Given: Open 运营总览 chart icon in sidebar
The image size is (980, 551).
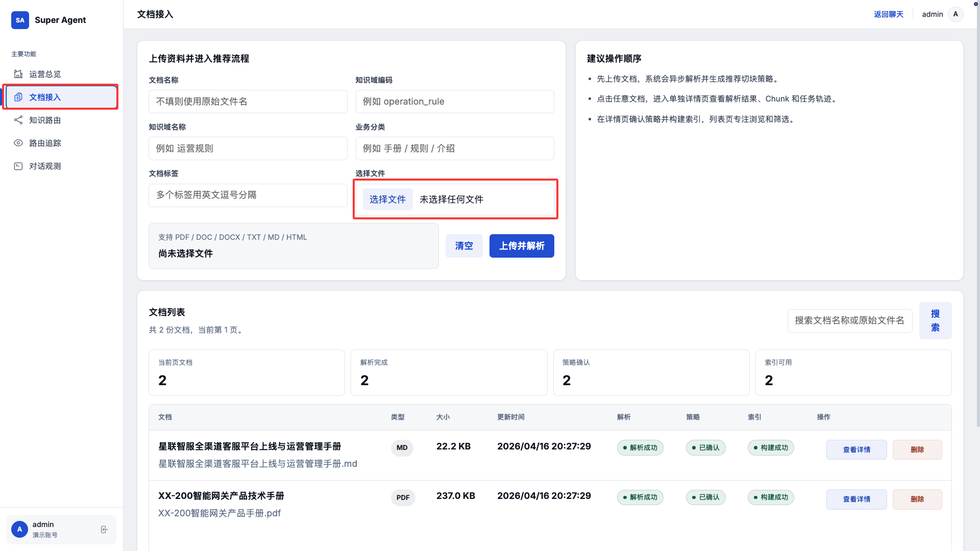Looking at the screenshot, I should 18,74.
